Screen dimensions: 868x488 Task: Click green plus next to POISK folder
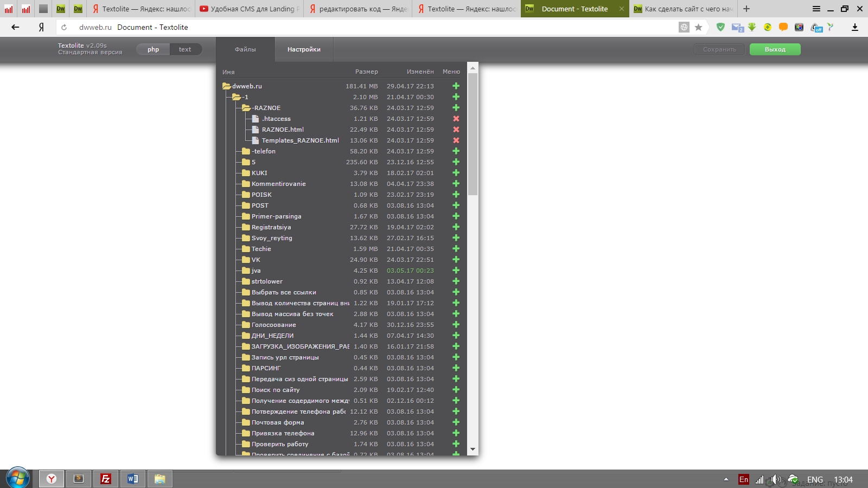tap(456, 195)
